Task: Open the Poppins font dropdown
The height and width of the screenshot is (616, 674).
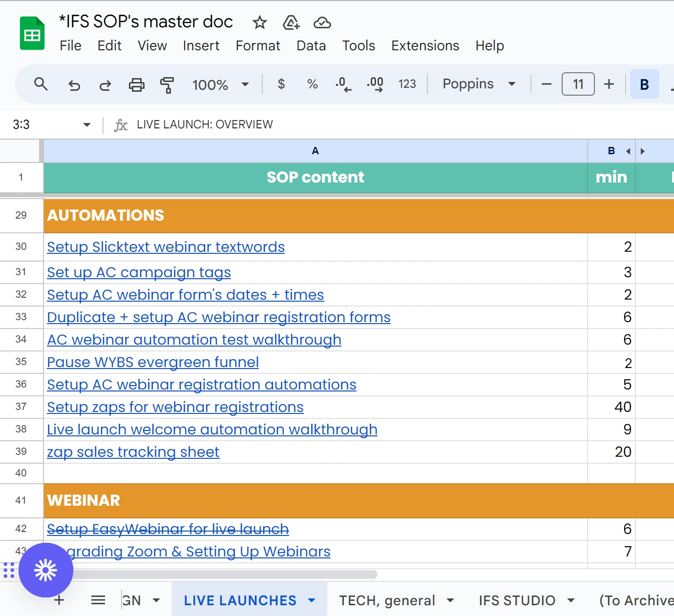Action: pos(479,84)
